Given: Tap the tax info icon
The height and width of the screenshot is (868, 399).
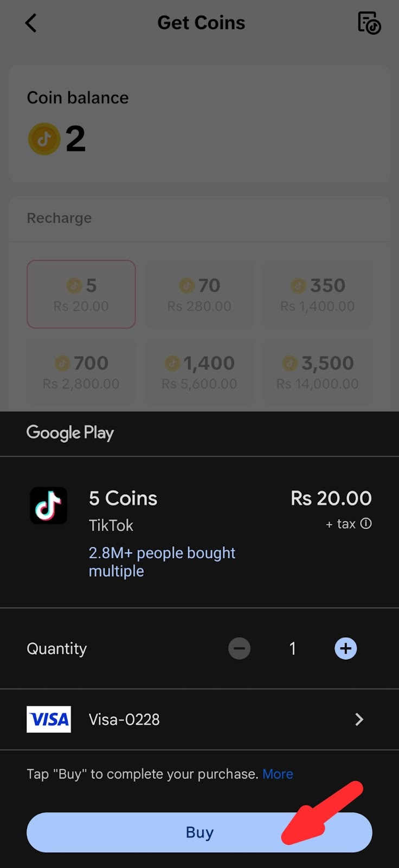Looking at the screenshot, I should (366, 524).
